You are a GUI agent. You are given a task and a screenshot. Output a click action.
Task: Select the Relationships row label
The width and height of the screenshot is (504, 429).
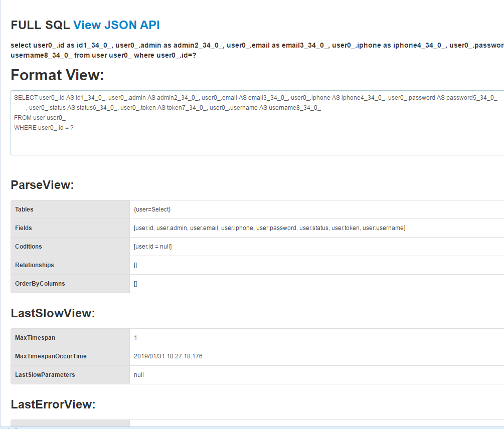pos(35,265)
